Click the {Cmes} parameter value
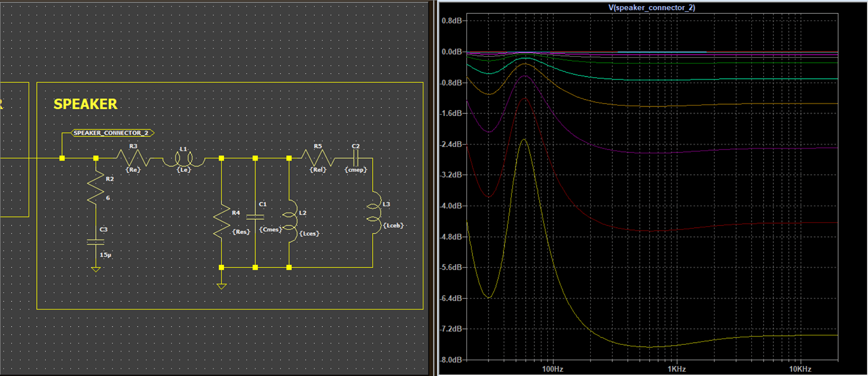The height and width of the screenshot is (376, 868). tap(271, 229)
